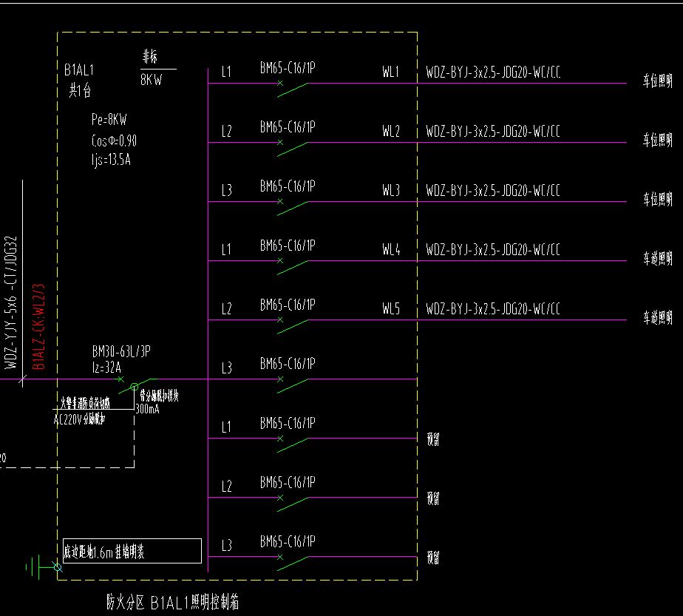Viewport: 683px width, 616px height.
Task: Click BM65-C16/1P breaker label on WL4 row
Action: pyautogui.click(x=288, y=246)
